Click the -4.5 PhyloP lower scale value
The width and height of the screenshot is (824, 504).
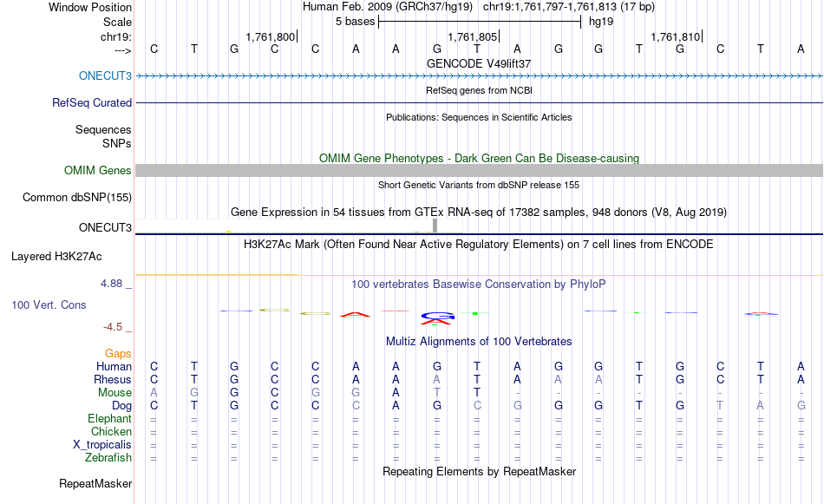coord(113,327)
